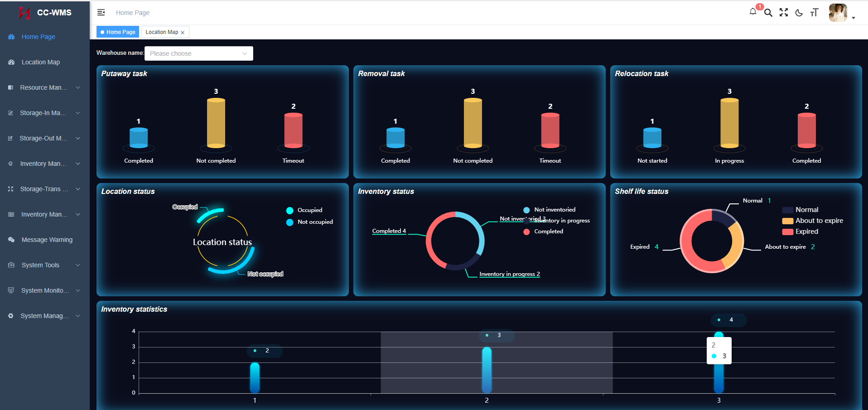The width and height of the screenshot is (868, 410).
Task: Toggle the Occupied legend in Location status
Action: pos(305,210)
